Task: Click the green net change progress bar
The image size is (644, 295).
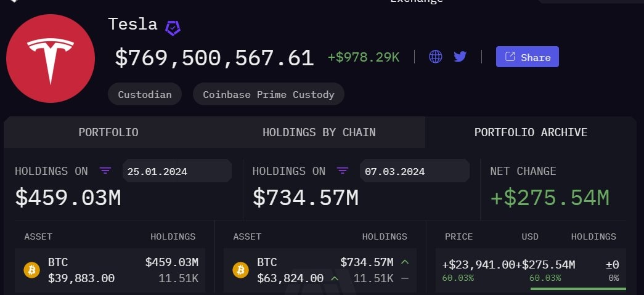Action: (578, 288)
